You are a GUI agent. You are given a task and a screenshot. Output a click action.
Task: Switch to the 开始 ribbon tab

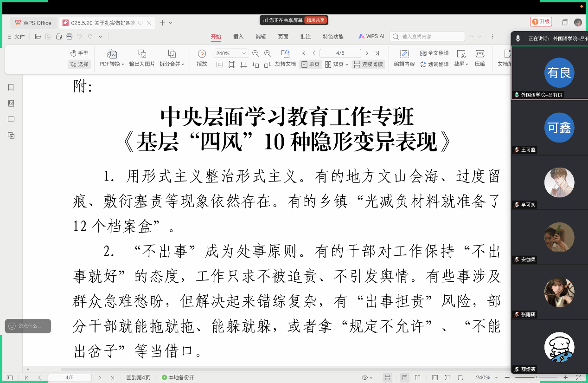coord(216,37)
